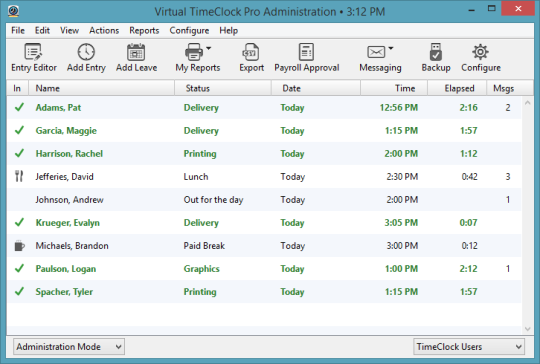The image size is (540, 364).
Task: Click the checkmark icon for Spacher, Tyler
Action: [20, 291]
